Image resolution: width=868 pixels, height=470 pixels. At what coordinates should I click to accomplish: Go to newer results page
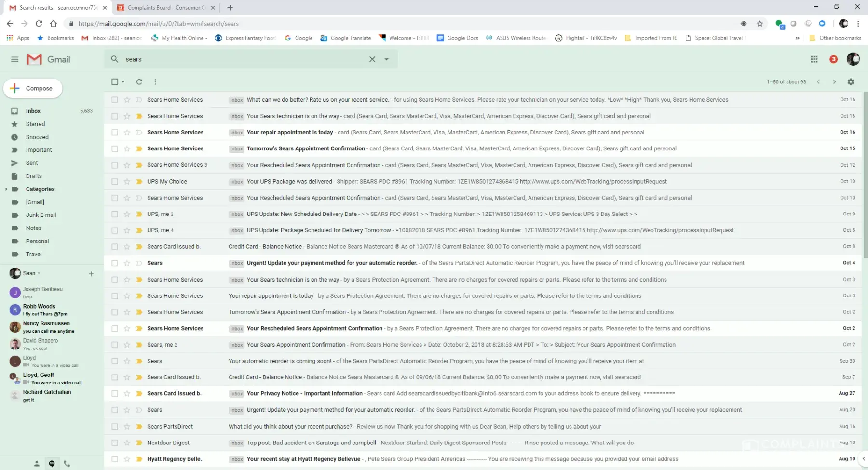tap(818, 82)
